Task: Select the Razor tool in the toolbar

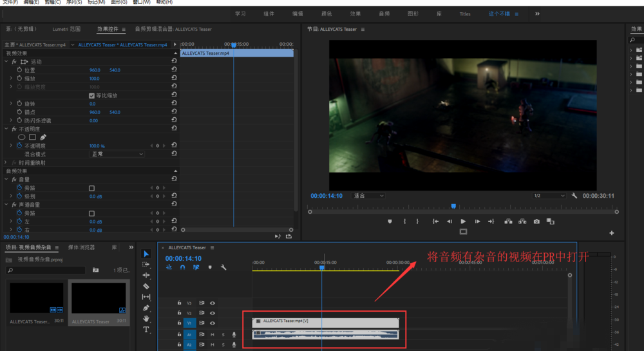Action: (x=146, y=286)
